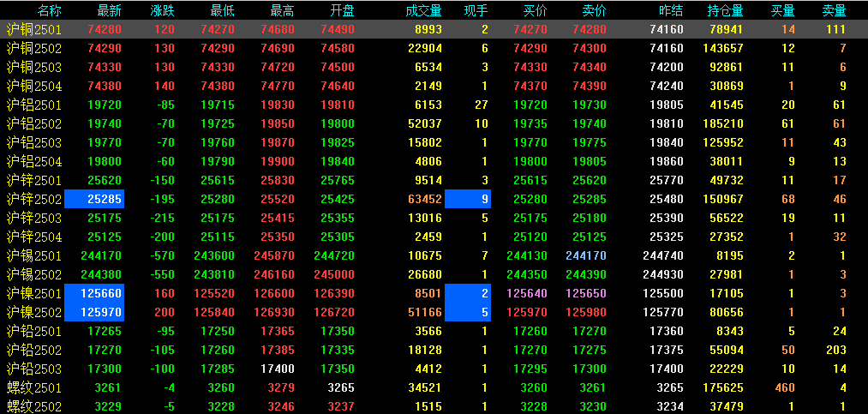
Task: Click 成交量 value 63452 in 沪锌2502 row
Action: [x=424, y=199]
